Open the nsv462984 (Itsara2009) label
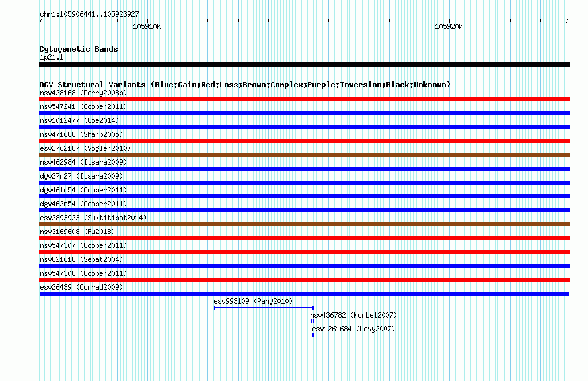Screen dimensions: 588x381 tap(83, 162)
